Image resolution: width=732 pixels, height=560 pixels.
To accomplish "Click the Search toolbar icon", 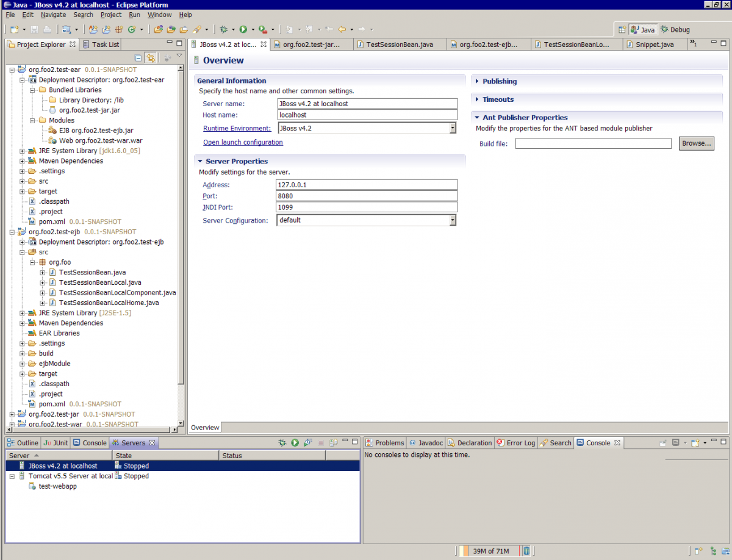I will pos(196,29).
